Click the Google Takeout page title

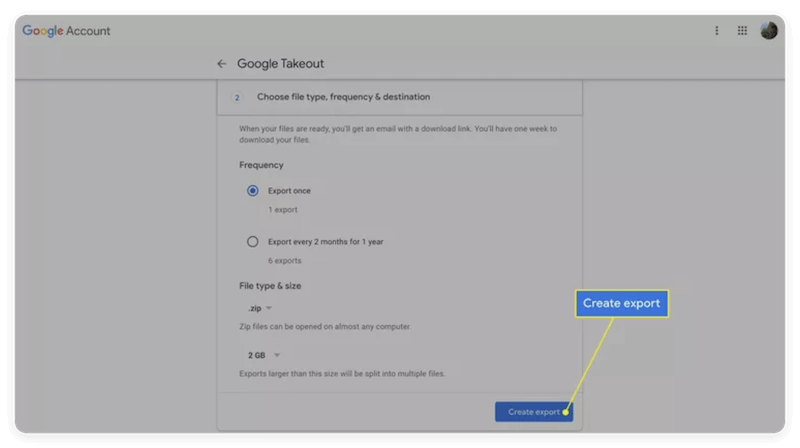pyautogui.click(x=280, y=64)
